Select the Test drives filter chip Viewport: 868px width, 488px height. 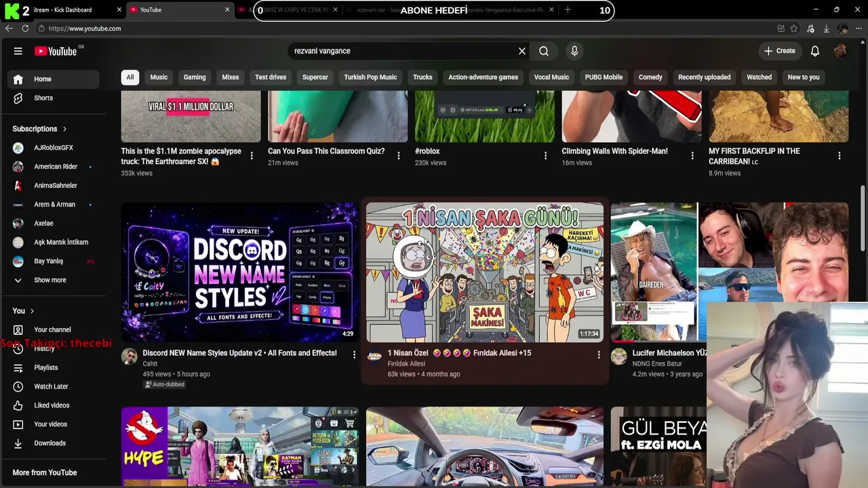(x=271, y=77)
